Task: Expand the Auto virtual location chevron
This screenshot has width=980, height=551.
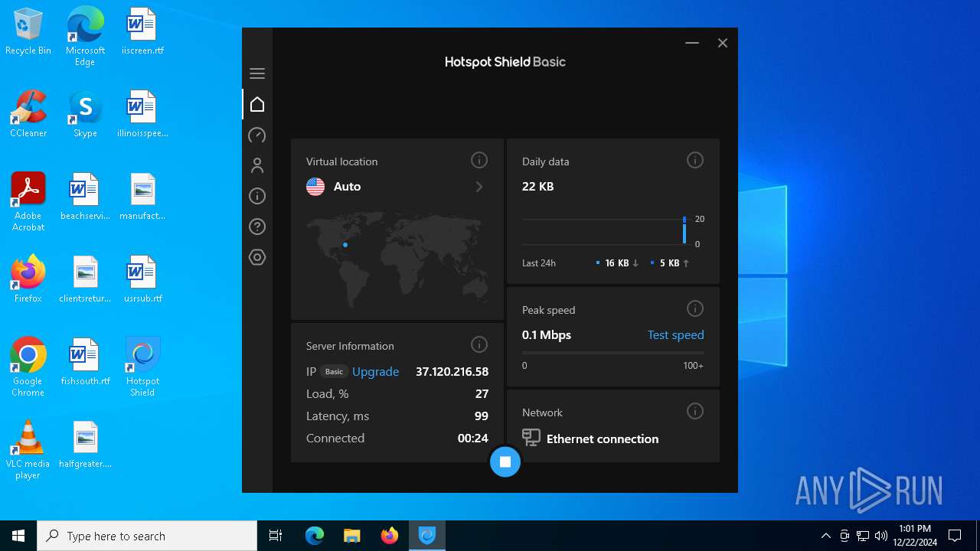Action: pos(479,187)
